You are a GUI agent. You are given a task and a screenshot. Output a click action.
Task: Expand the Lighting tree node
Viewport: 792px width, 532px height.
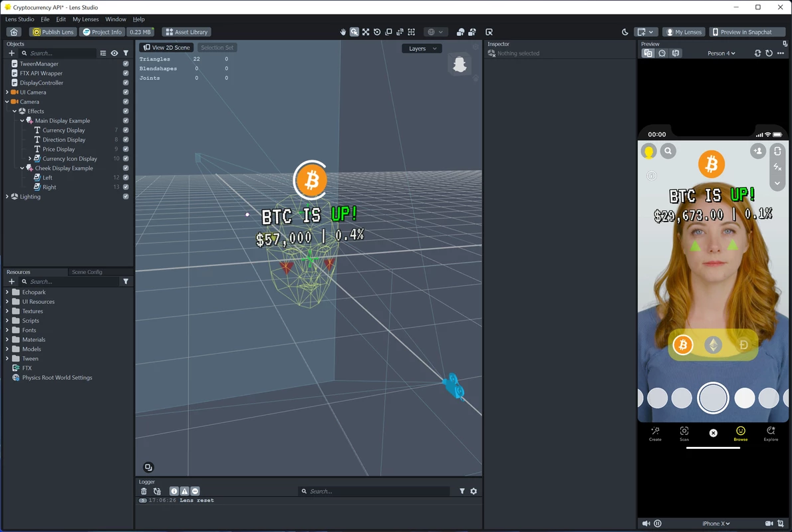point(7,197)
